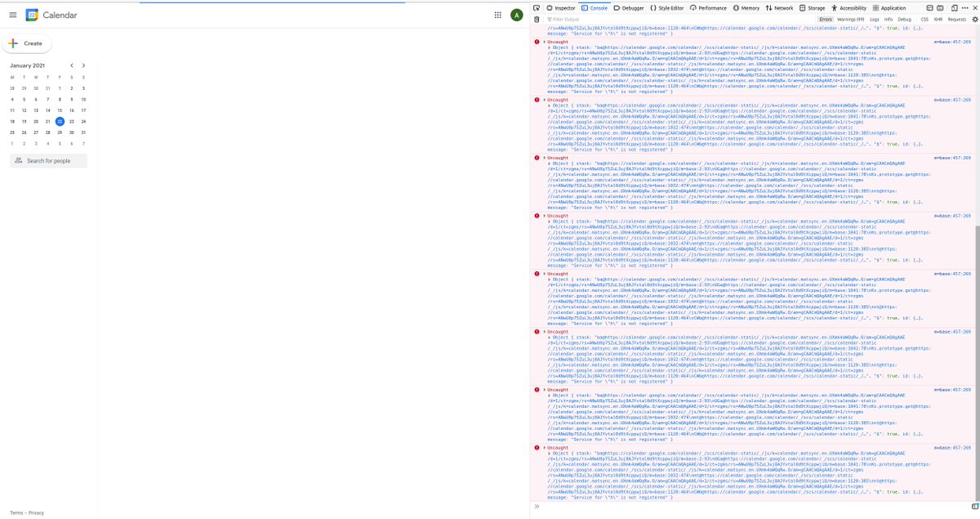This screenshot has height=519, width=980.
Task: Open the devtools more options menu
Action: 964,7
